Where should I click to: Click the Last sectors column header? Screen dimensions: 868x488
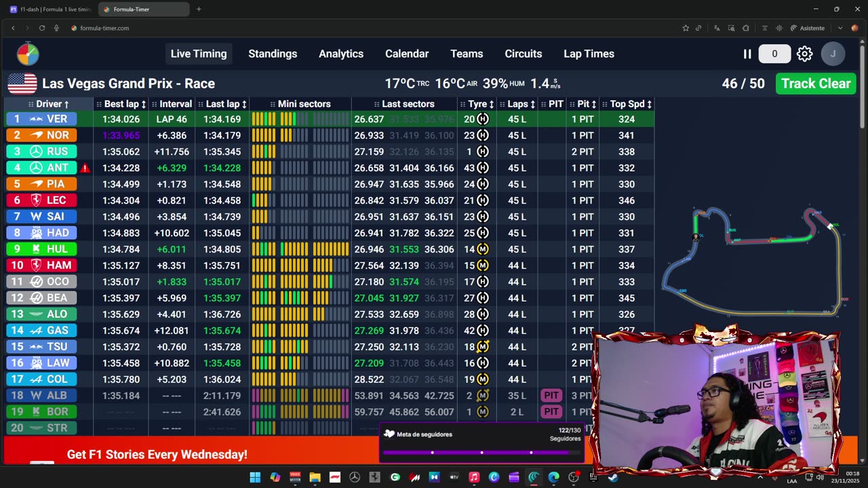(404, 104)
